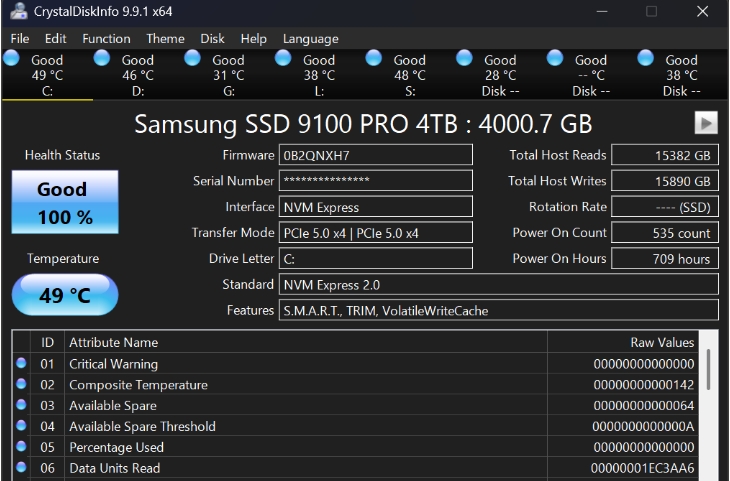
Task: Click the D: drive blue status orb
Action: click(x=101, y=58)
